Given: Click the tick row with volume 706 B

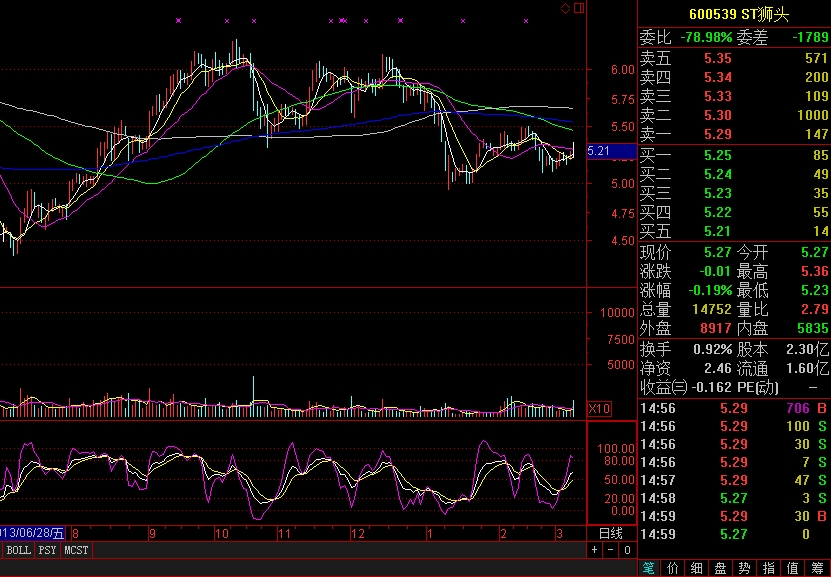Looking at the screenshot, I should pyautogui.click(x=734, y=409).
